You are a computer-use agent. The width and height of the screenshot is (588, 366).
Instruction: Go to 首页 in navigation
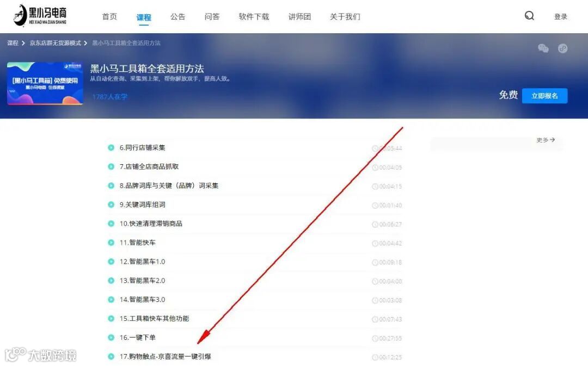[109, 16]
